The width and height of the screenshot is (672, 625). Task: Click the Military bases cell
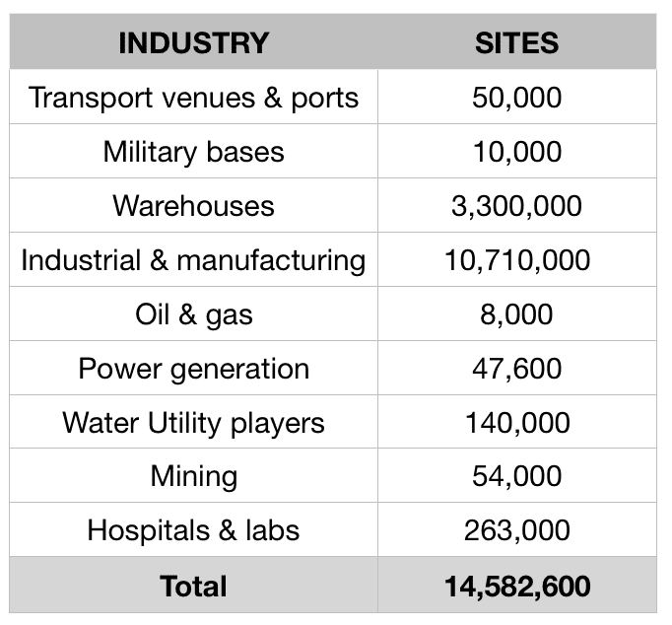pyautogui.click(x=193, y=152)
